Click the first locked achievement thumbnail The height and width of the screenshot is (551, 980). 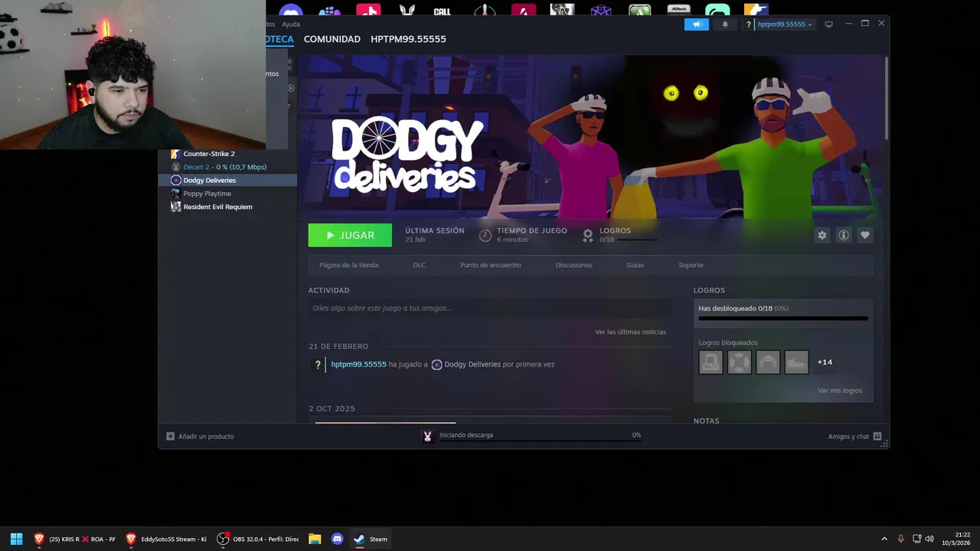pos(710,362)
